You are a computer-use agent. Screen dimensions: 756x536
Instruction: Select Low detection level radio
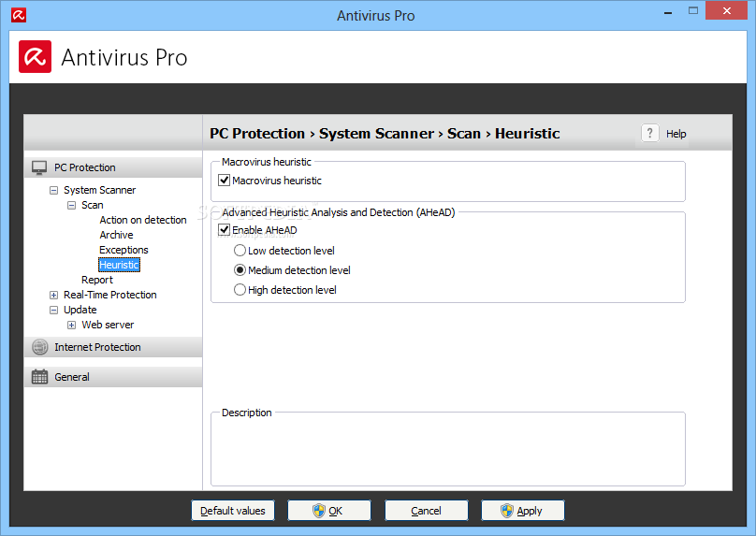[240, 251]
